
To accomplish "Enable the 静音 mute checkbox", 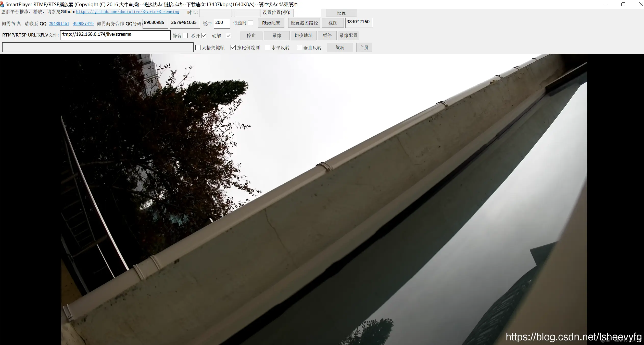I will pos(185,36).
